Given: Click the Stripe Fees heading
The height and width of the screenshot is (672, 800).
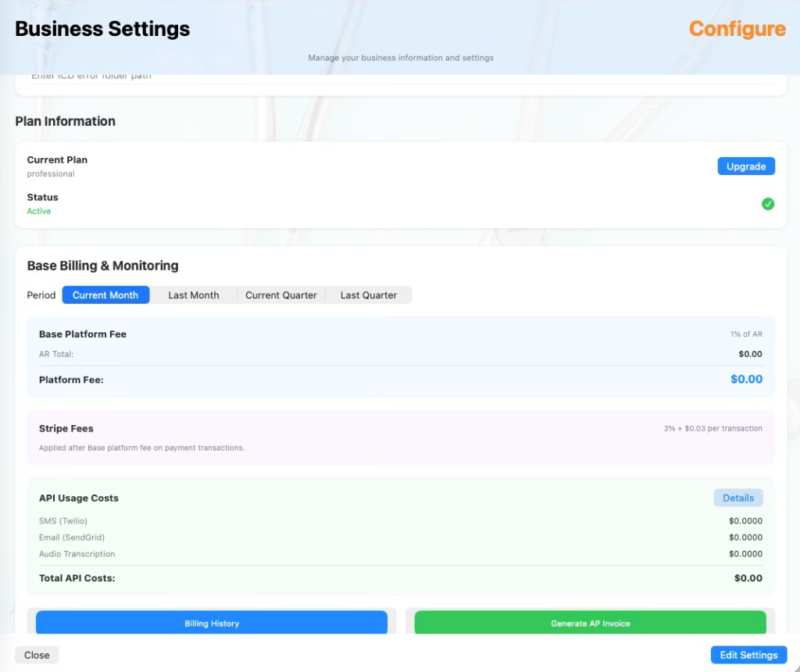Looking at the screenshot, I should tap(66, 429).
